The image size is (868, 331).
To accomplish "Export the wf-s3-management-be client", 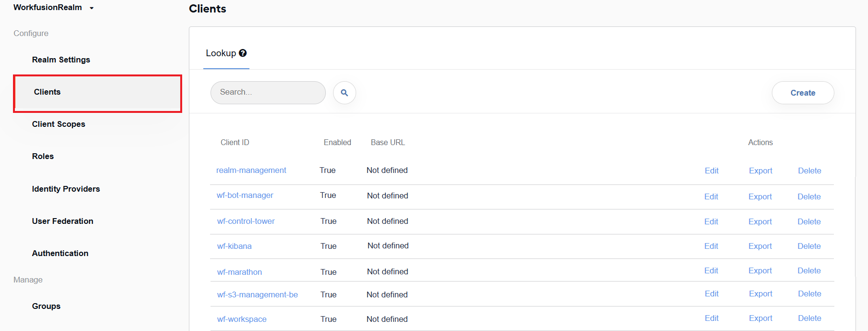I will click(x=760, y=294).
